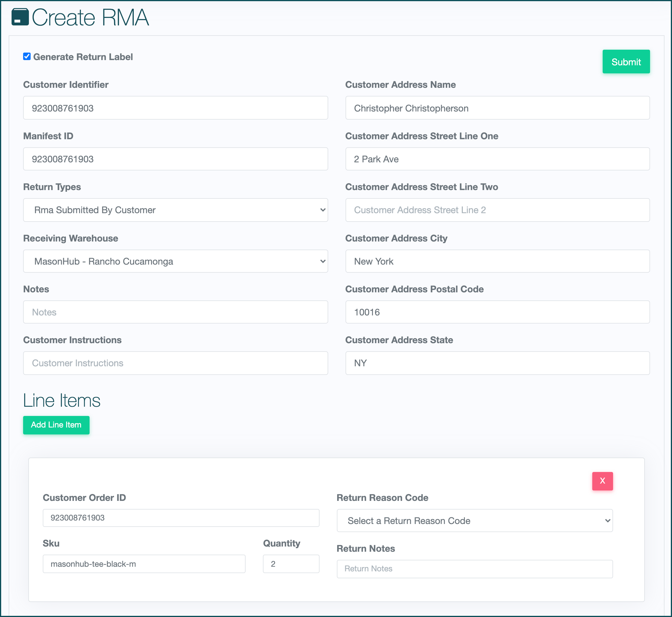This screenshot has width=672, height=617.
Task: Click the Customer Address Name label
Action: pyautogui.click(x=400, y=84)
